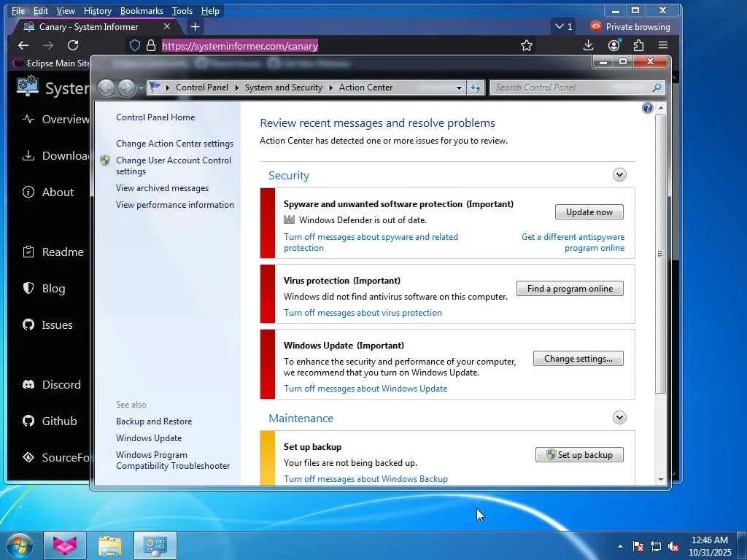The image size is (747, 560).
Task: Click Control Panel refresh address button
Action: 475,87
